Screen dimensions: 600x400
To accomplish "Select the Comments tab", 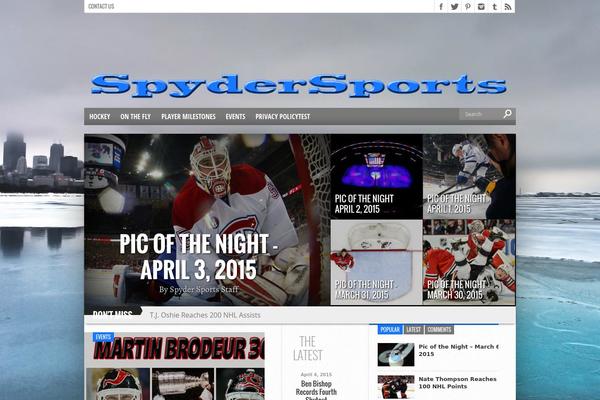I will [439, 330].
